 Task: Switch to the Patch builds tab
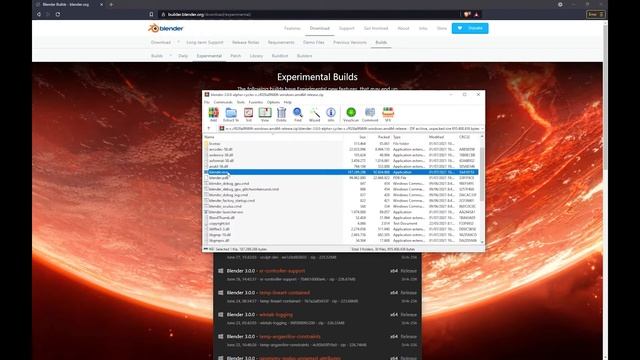pos(236,56)
